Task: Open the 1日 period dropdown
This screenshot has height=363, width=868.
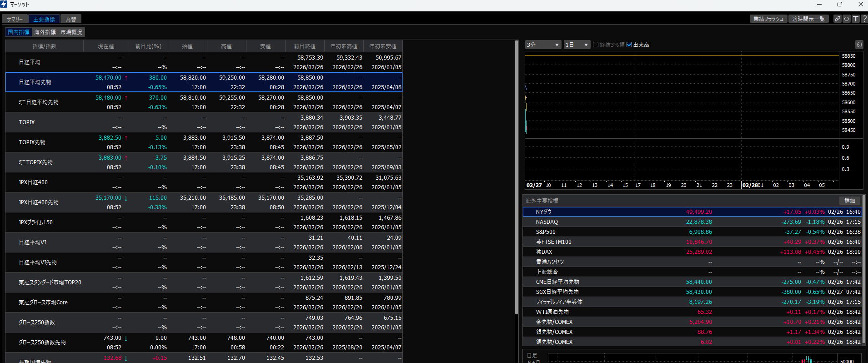Action: [x=577, y=45]
